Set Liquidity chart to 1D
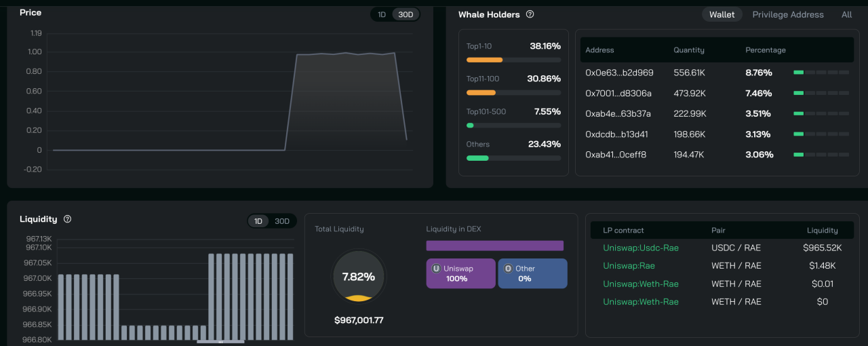This screenshot has width=868, height=346. [x=258, y=221]
